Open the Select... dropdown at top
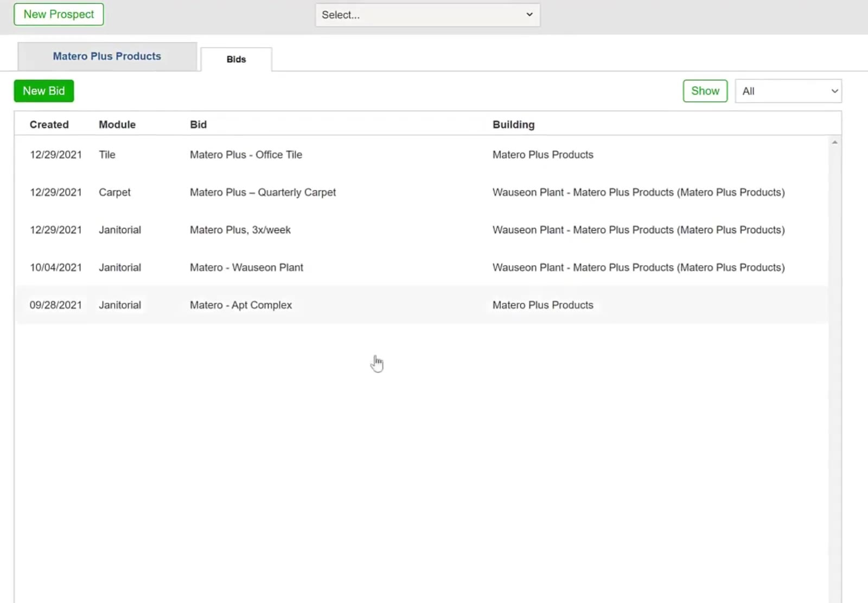 pyautogui.click(x=427, y=15)
